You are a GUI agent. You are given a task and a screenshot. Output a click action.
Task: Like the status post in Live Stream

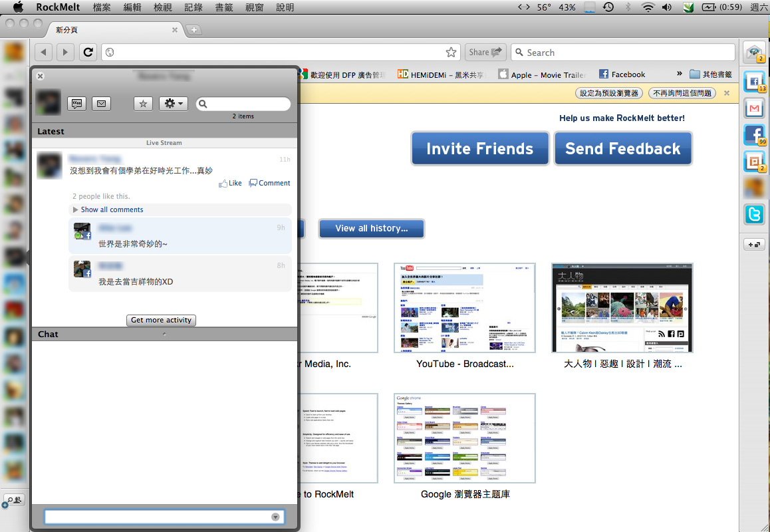tap(230, 183)
